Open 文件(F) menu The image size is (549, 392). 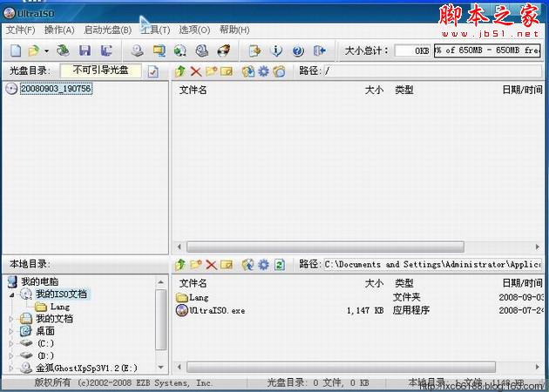click(x=20, y=30)
